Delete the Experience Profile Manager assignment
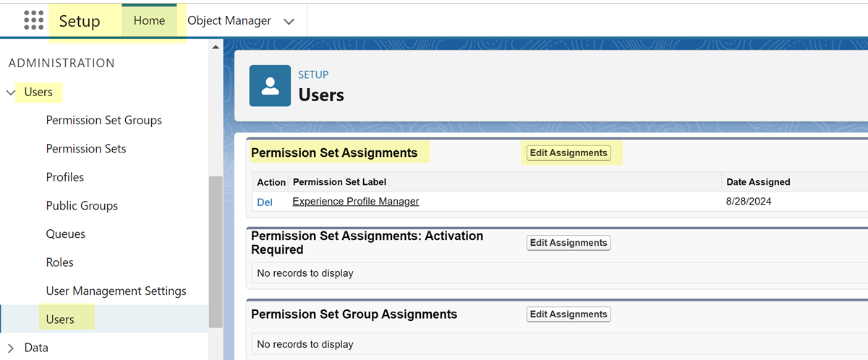Screen dimensions: 868x360 click(x=265, y=202)
